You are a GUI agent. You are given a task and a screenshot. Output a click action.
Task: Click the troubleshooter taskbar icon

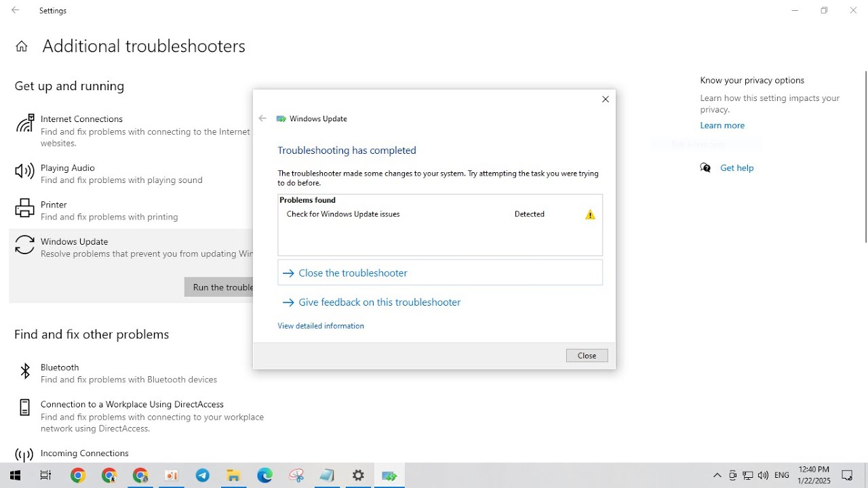point(390,476)
